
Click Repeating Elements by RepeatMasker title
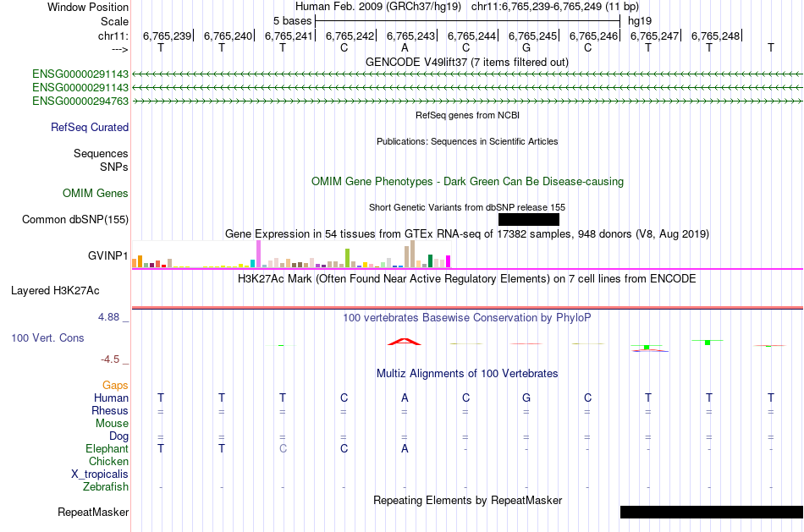[468, 500]
